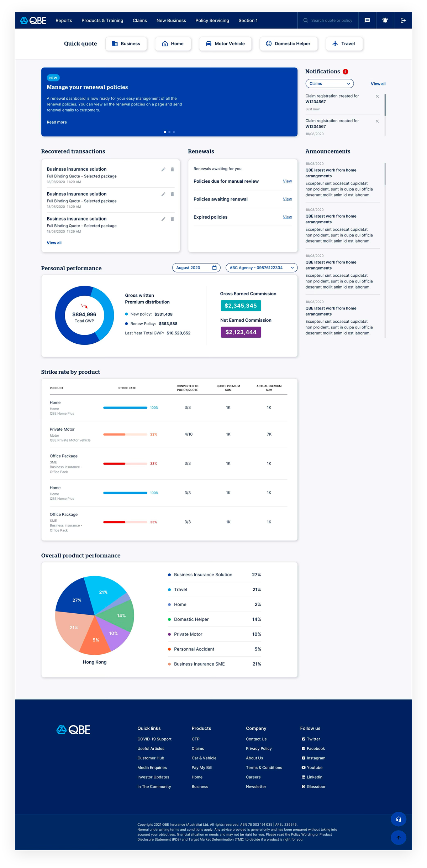Open calendar icon in August 2020 field
The width and height of the screenshot is (427, 868).
214,268
